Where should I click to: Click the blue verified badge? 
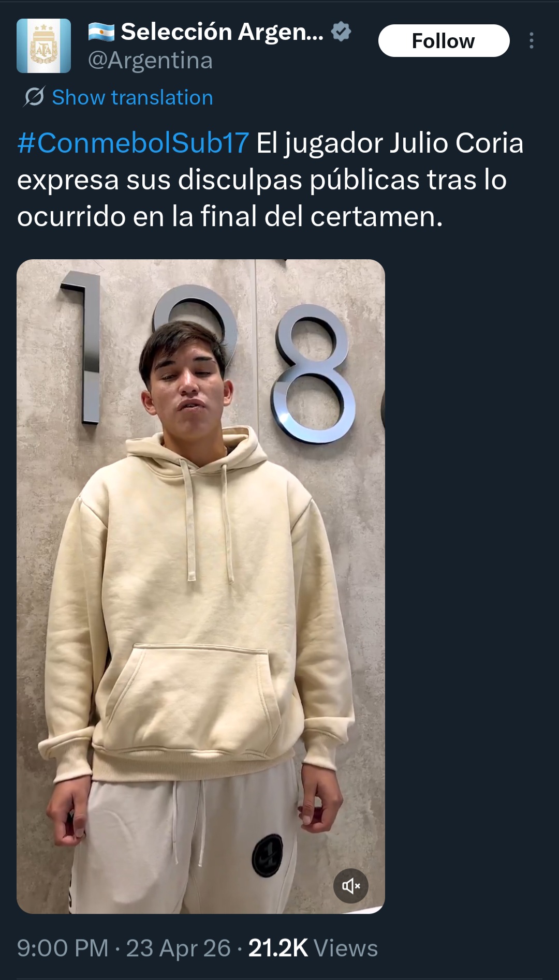[341, 32]
